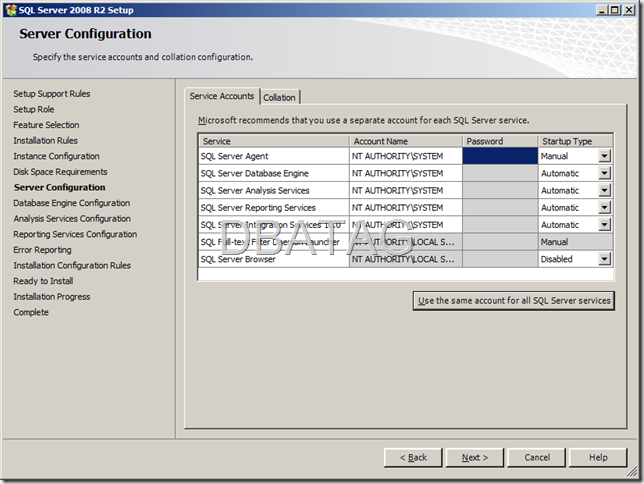Viewport: 644px width, 484px height.
Task: Select the SQL Server Agent service row
Action: pos(274,156)
